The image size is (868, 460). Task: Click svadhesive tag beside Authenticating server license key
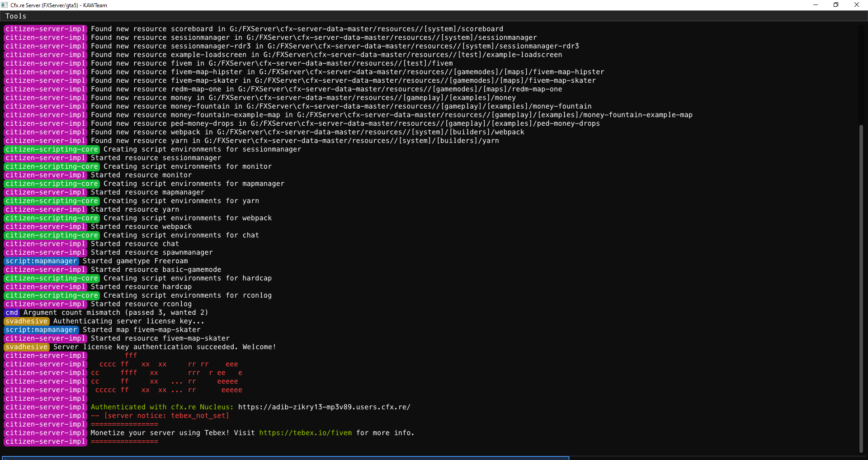click(27, 321)
